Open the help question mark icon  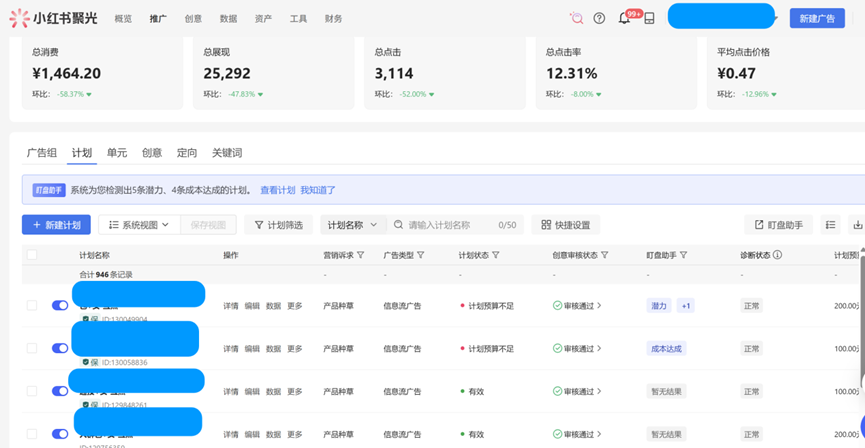click(599, 18)
